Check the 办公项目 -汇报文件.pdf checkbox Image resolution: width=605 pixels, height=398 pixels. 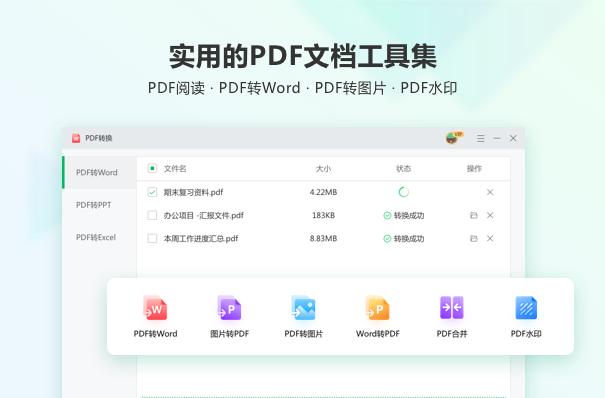tap(152, 215)
